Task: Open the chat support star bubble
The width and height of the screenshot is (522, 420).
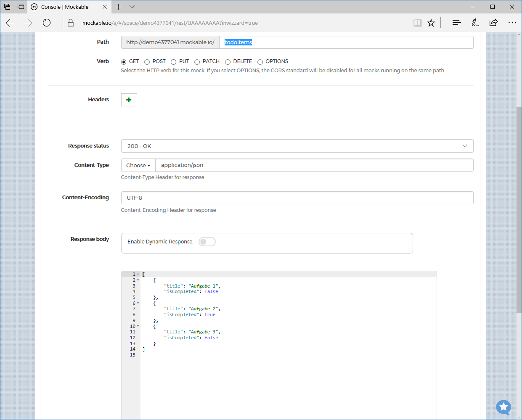Action: click(x=503, y=407)
